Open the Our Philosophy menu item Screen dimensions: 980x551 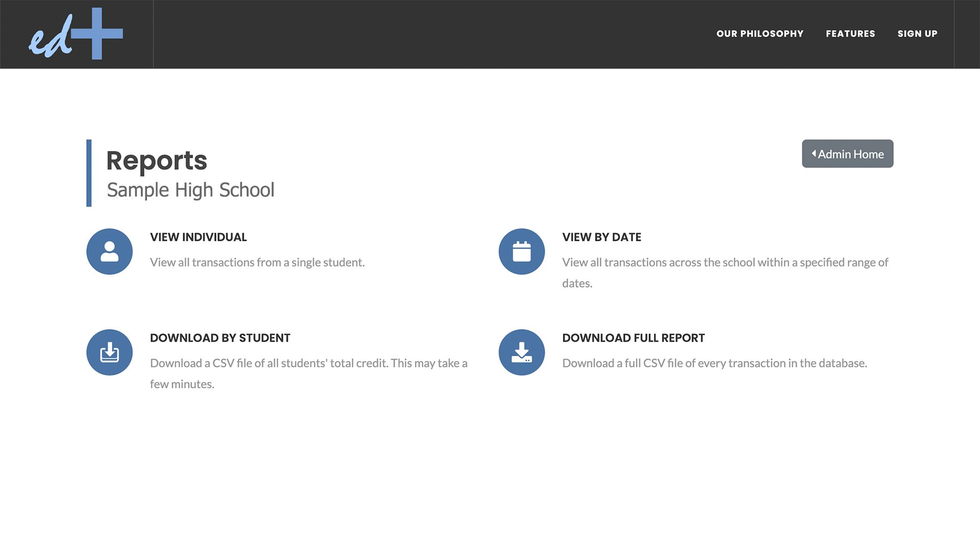(x=759, y=34)
